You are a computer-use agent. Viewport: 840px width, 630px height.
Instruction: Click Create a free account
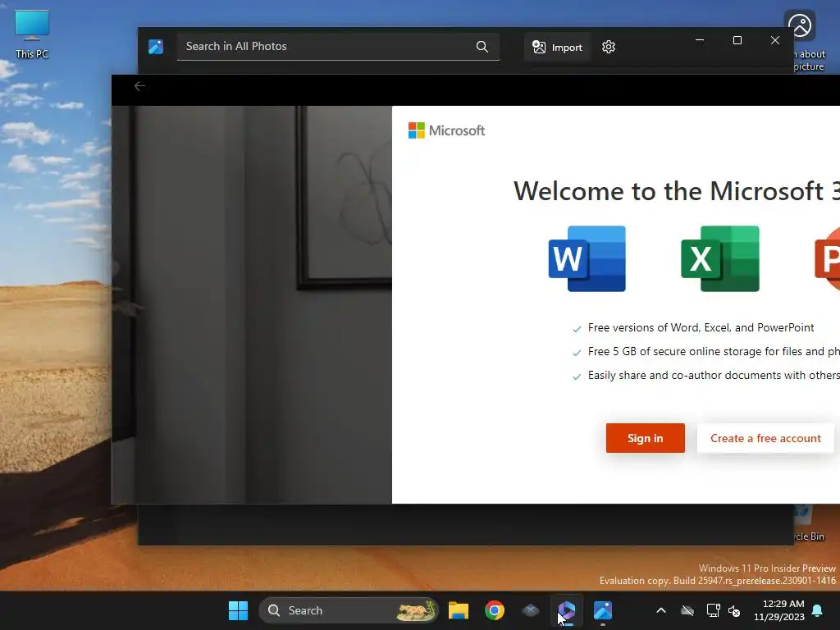(765, 438)
